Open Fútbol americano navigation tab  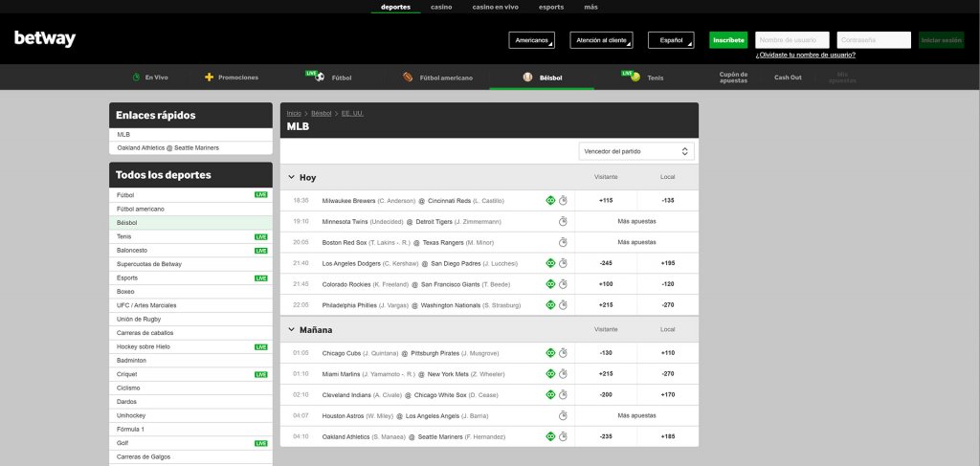437,78
